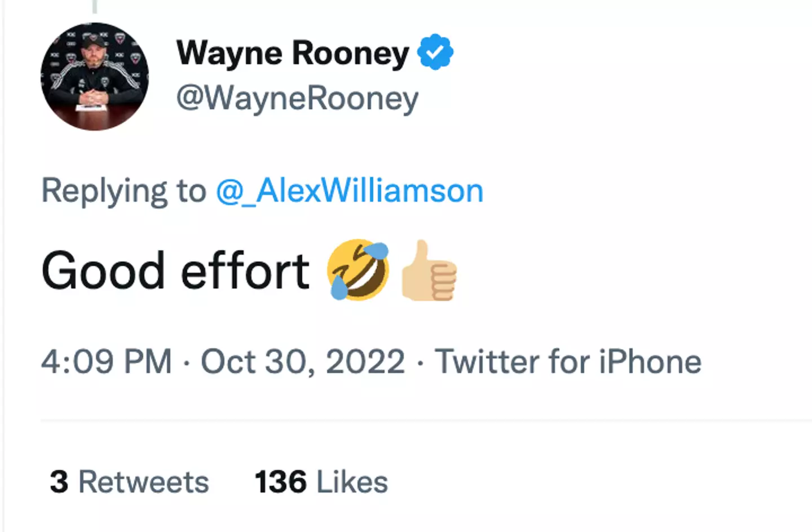
Task: Click the dot separator before "Twitter for iPhone"
Action: click(420, 362)
